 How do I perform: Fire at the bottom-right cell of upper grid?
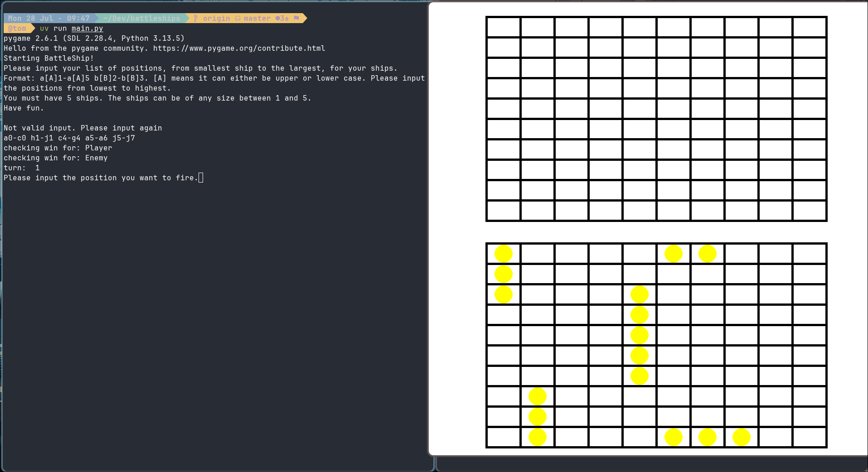click(809, 211)
